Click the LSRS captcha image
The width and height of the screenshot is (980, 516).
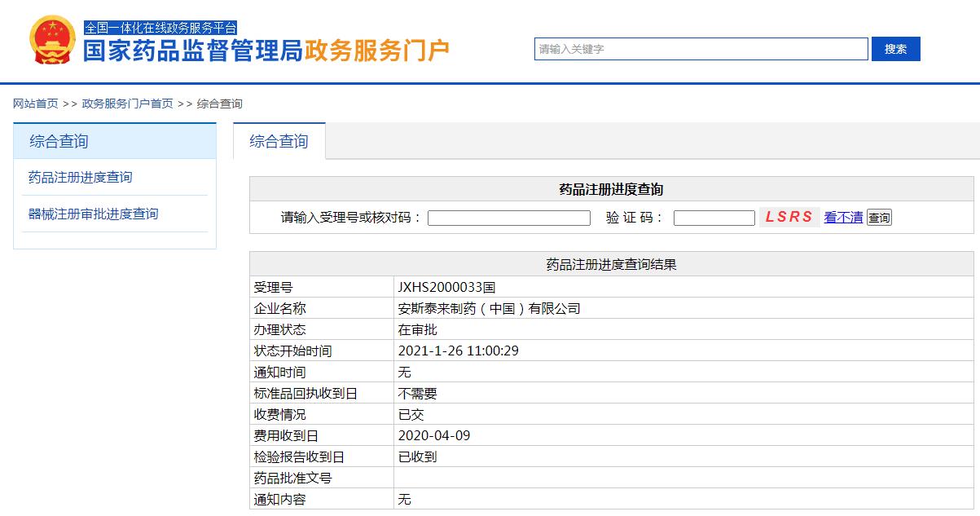pyautogui.click(x=789, y=217)
